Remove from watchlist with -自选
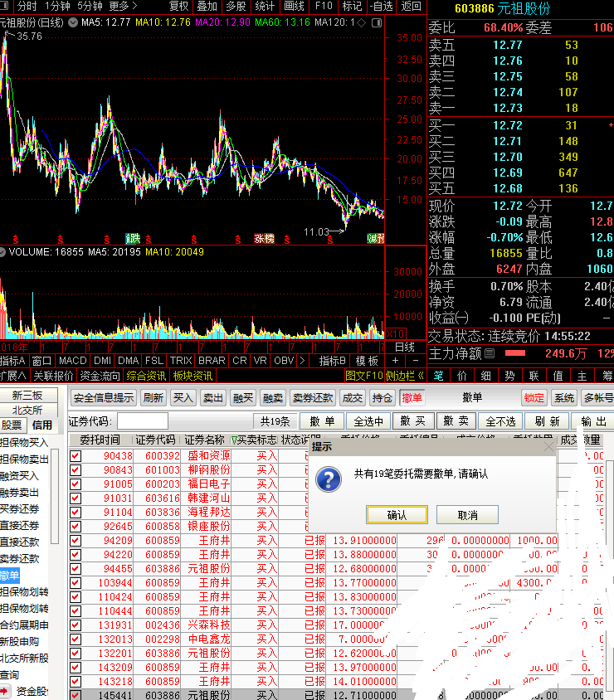 [381, 7]
